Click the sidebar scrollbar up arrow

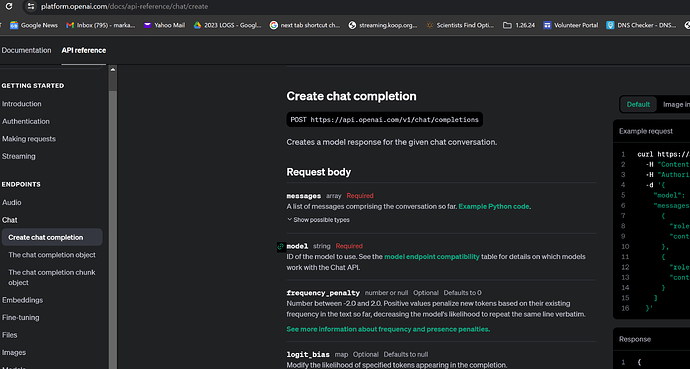(113, 69)
